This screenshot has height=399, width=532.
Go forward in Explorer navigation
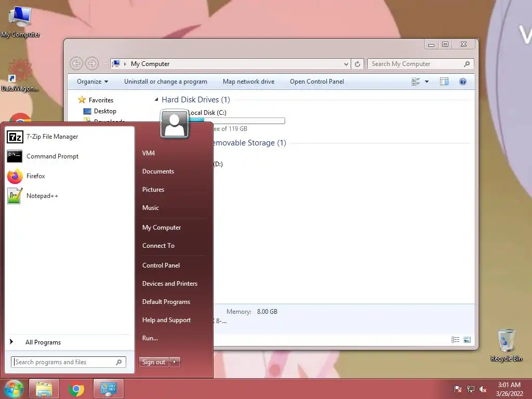point(92,63)
